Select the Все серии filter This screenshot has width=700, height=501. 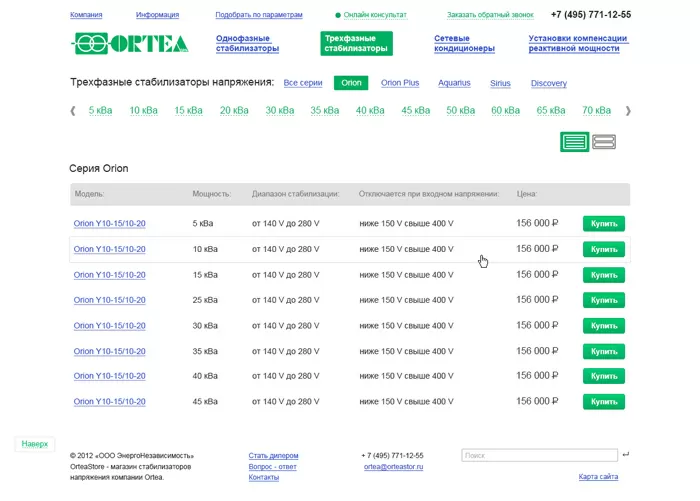tap(303, 83)
